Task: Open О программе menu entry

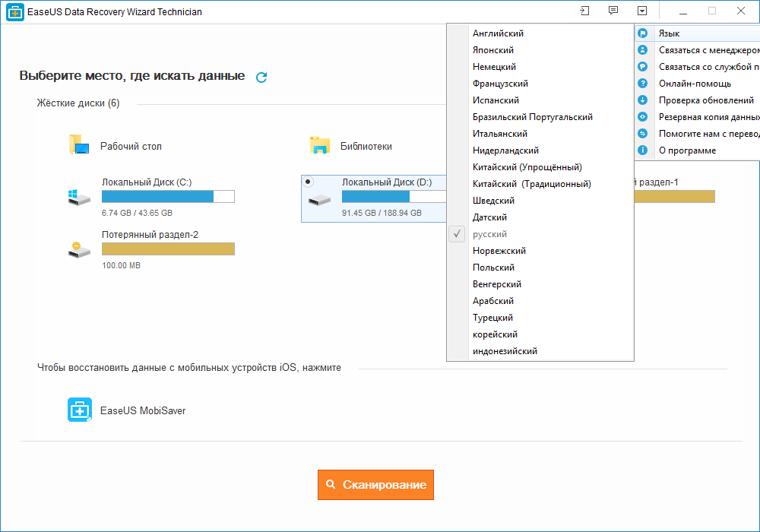Action: pyautogui.click(x=698, y=150)
